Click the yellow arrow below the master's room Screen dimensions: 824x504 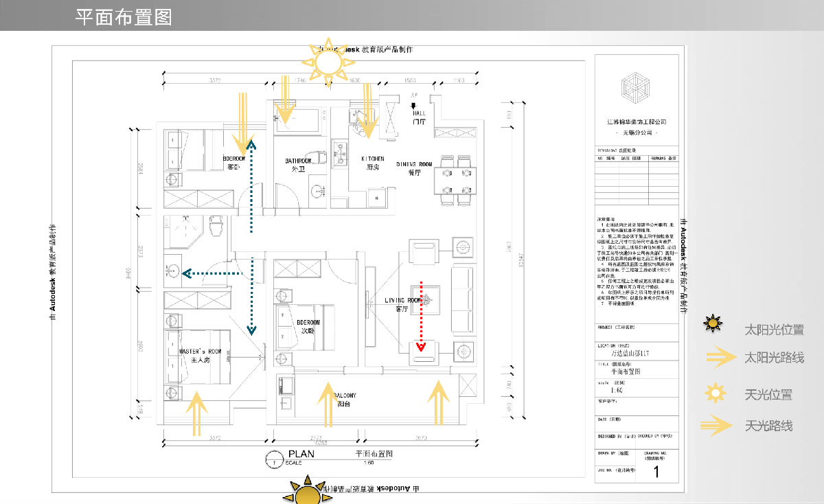click(x=197, y=413)
